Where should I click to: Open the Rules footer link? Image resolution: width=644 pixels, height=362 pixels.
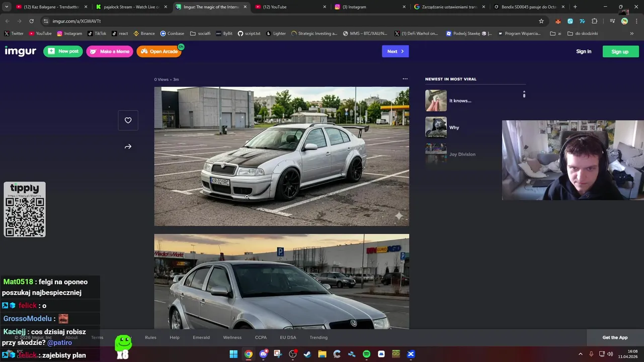point(150,337)
